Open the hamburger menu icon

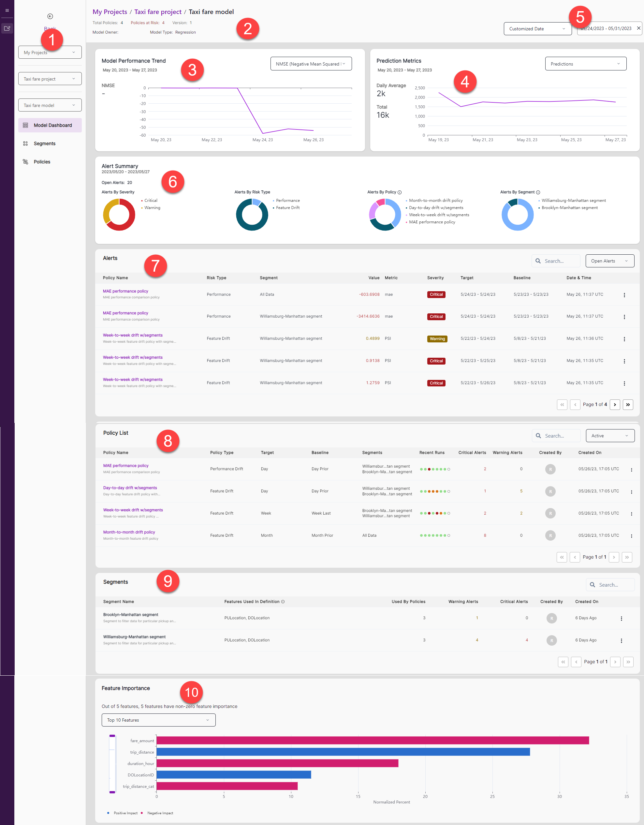[7, 10]
